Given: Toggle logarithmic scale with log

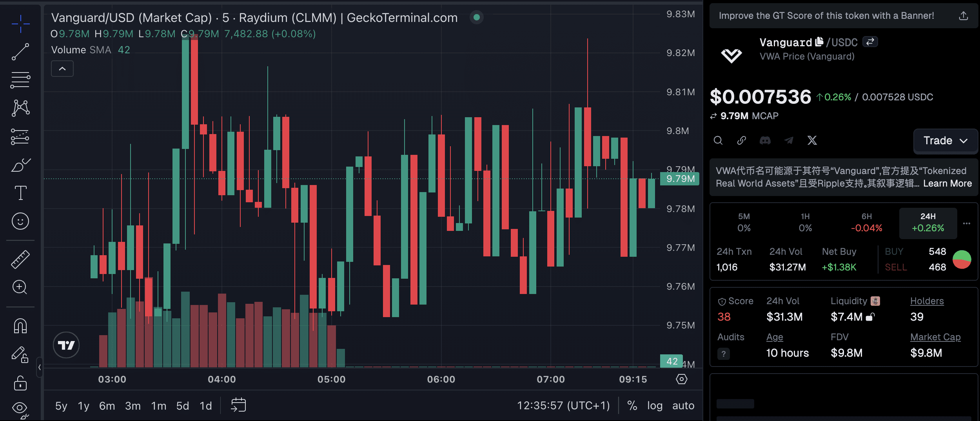Looking at the screenshot, I should (x=655, y=405).
